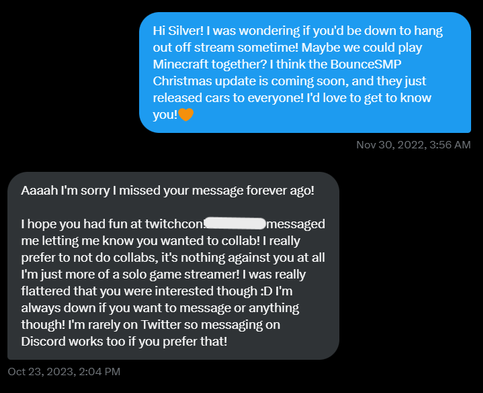Screen dimensions: 483x393
Task: Select the gray received message bubble
Action: pyautogui.click(x=173, y=266)
